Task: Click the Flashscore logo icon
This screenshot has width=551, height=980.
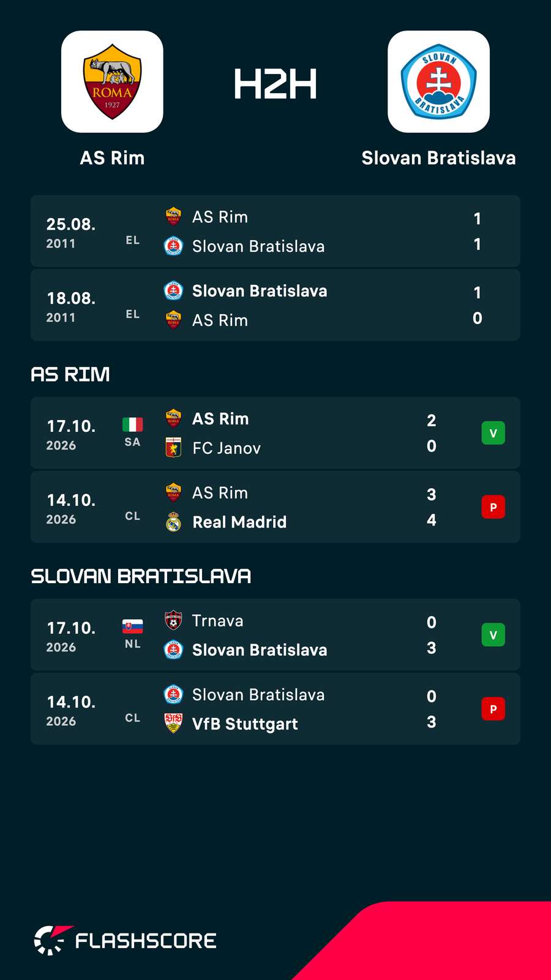Action: coord(53,940)
